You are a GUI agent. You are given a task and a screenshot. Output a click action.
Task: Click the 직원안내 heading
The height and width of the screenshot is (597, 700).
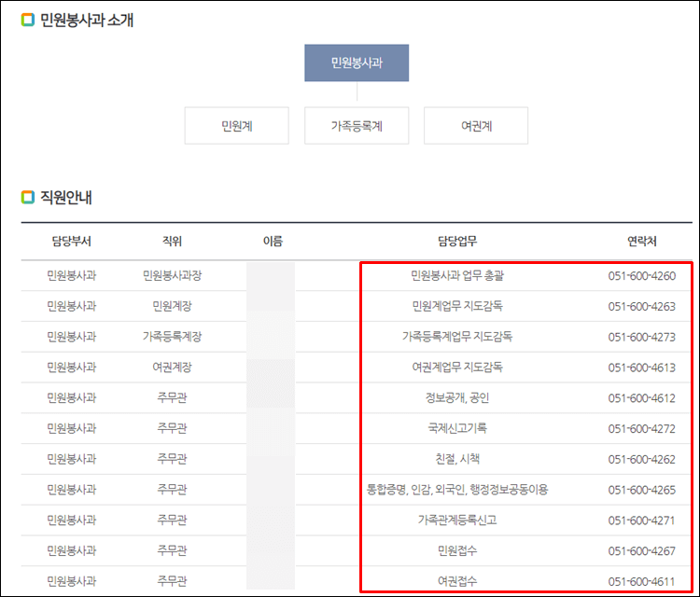(x=66, y=197)
